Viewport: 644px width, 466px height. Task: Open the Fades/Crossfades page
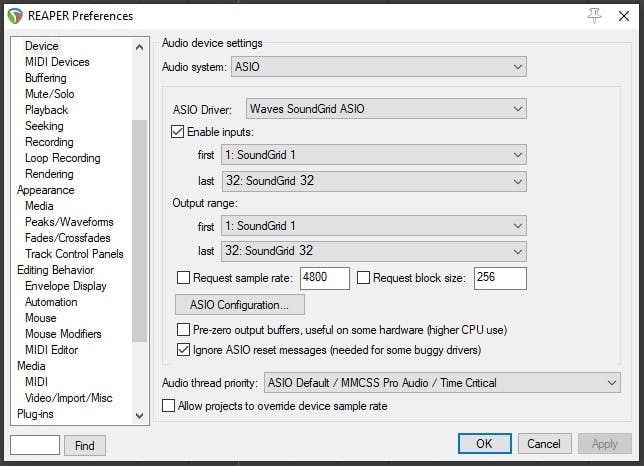tap(68, 238)
